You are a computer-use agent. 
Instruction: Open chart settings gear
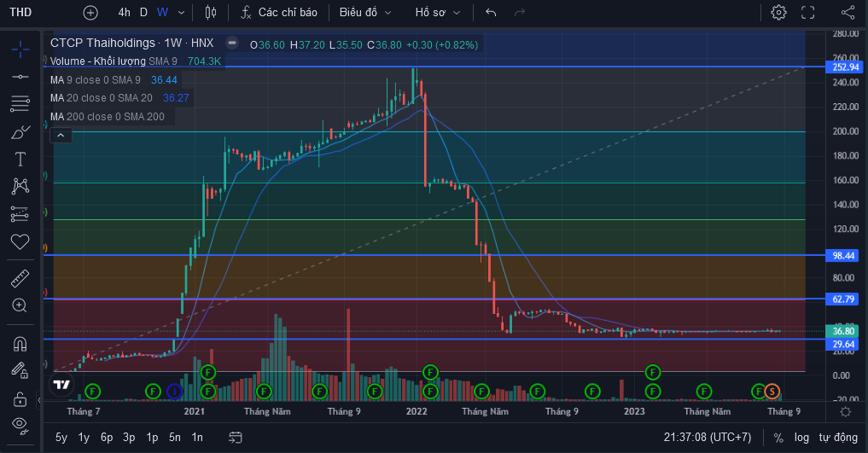click(x=779, y=13)
